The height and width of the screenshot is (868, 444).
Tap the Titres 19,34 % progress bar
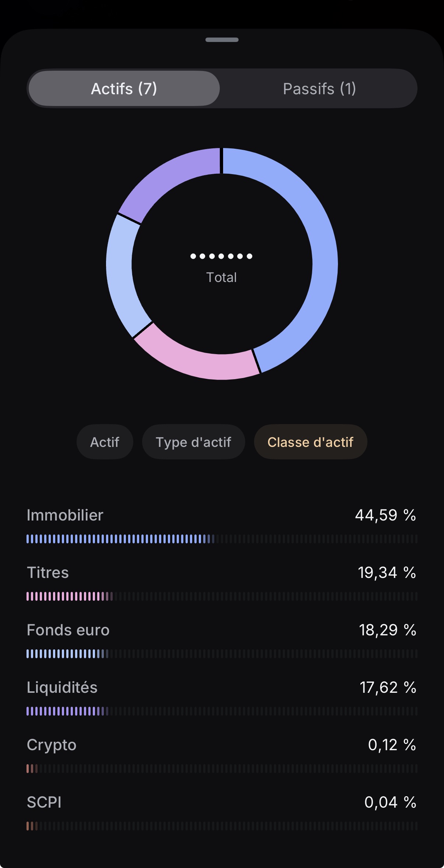coord(222,596)
